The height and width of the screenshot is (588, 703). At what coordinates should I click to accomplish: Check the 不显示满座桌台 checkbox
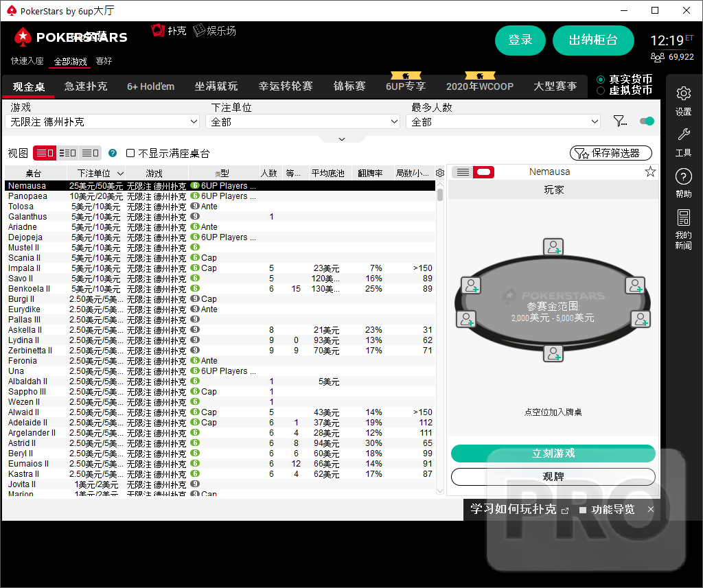tap(131, 154)
